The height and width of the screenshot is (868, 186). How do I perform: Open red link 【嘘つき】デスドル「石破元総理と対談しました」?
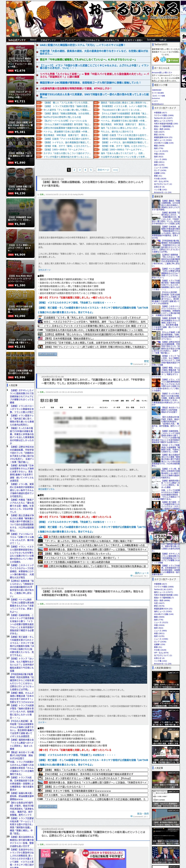coord(75,298)
